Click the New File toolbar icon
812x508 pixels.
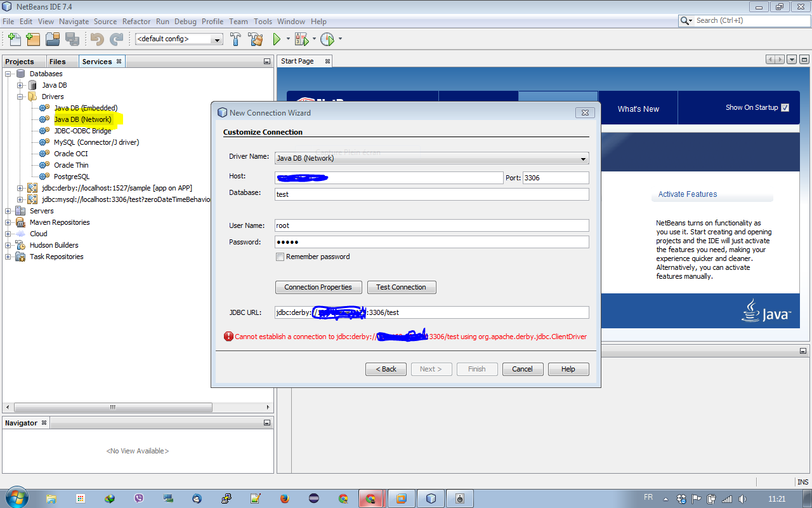pyautogui.click(x=14, y=39)
